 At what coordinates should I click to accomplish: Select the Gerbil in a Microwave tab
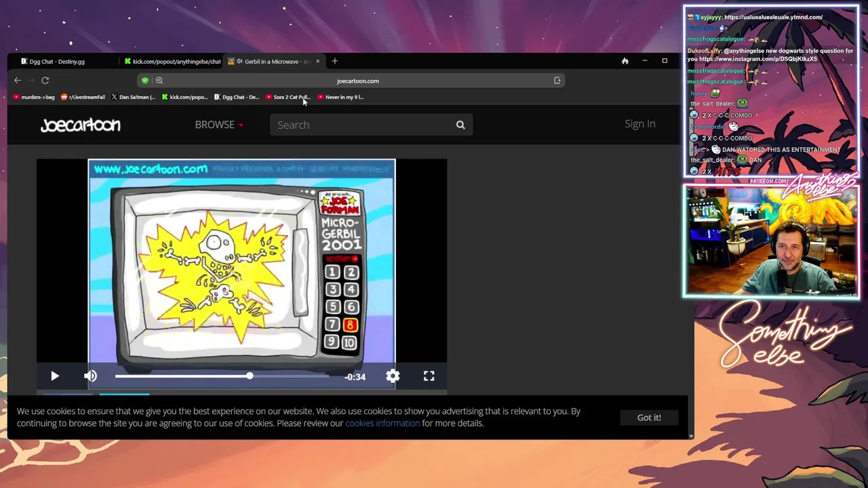point(274,61)
